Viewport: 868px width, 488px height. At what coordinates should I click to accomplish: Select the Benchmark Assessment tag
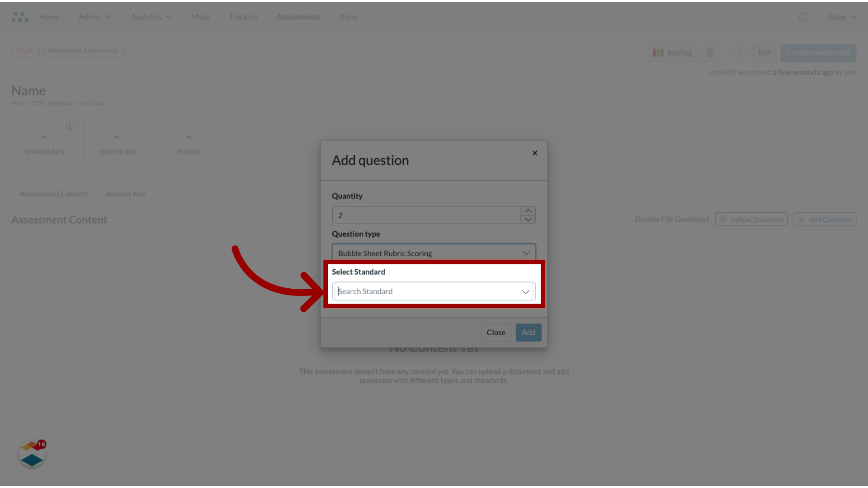(83, 50)
